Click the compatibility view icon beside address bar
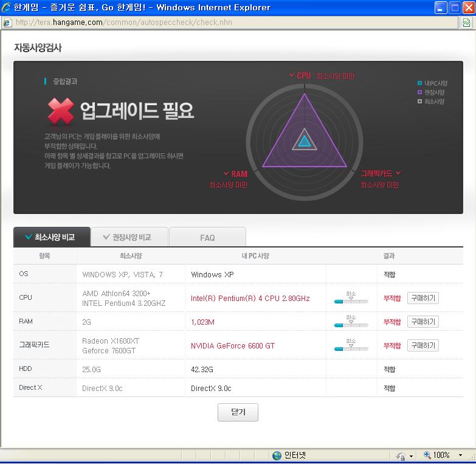476x464 pixels. pos(467,23)
